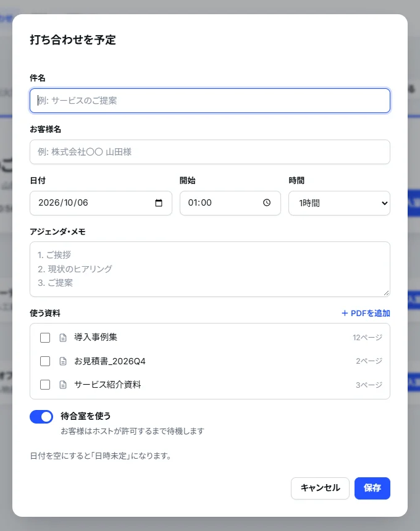Click the + PDFを追加 link
Screen dimensions: 420x531
(x=366, y=313)
